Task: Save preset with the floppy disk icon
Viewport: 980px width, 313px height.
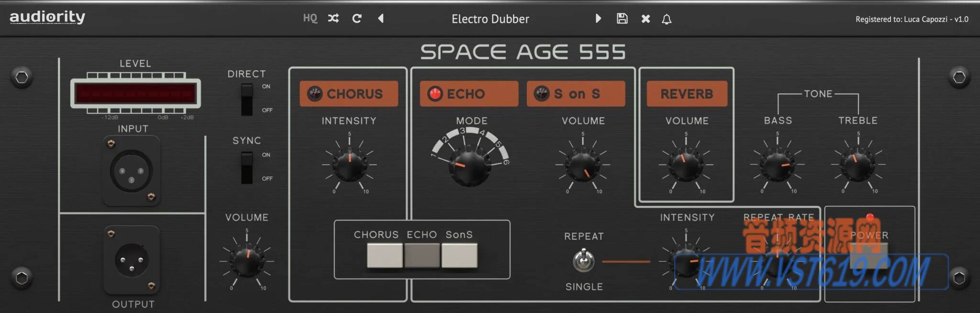Action: pos(622,18)
